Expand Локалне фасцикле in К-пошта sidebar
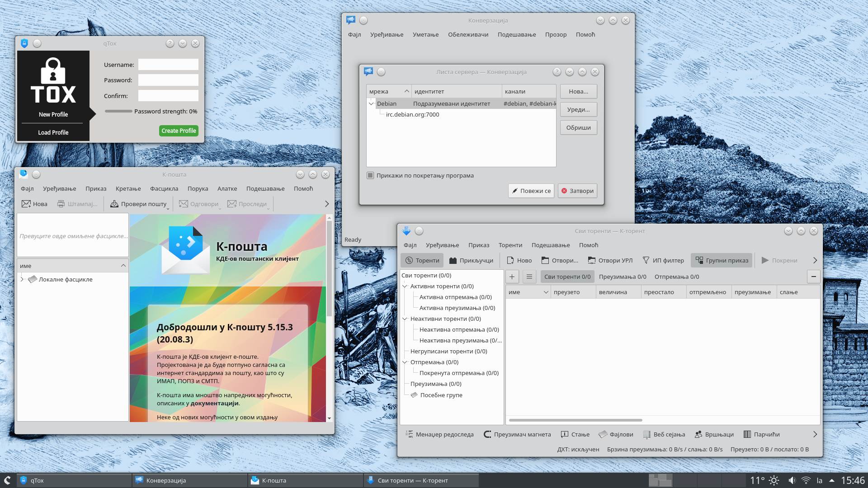Image resolution: width=868 pixels, height=488 pixels. coord(22,279)
